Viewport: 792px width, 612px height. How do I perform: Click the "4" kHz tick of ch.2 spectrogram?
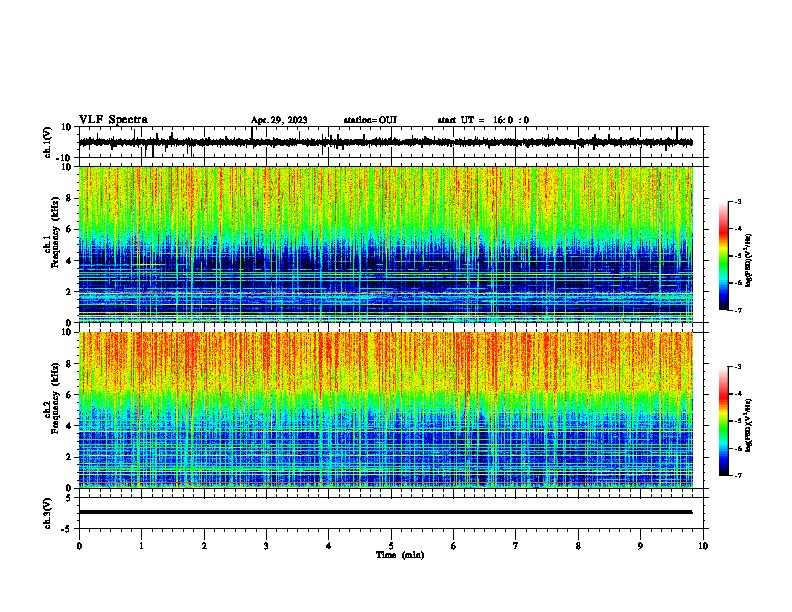coord(70,426)
